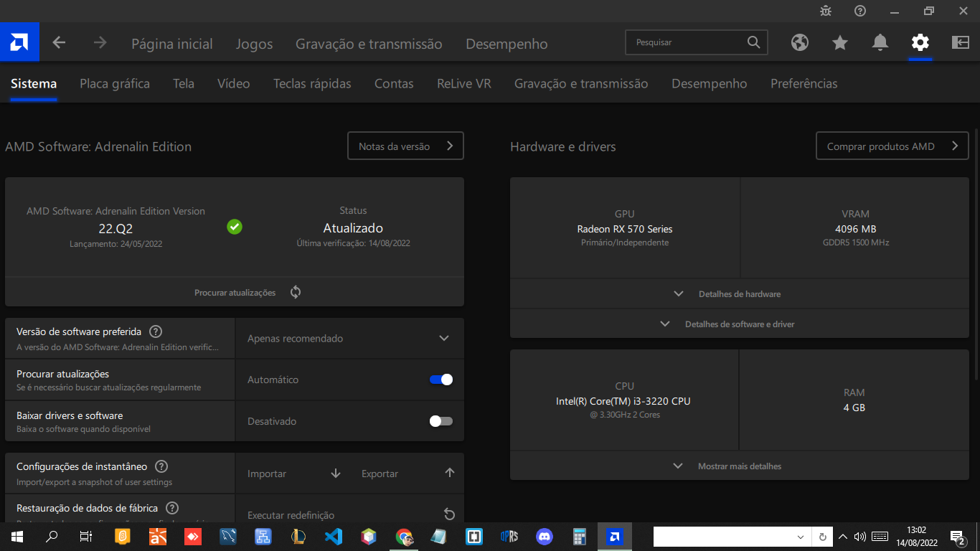Switch to the Vídeo tab
Viewport: 980px width, 551px height.
[x=234, y=83]
